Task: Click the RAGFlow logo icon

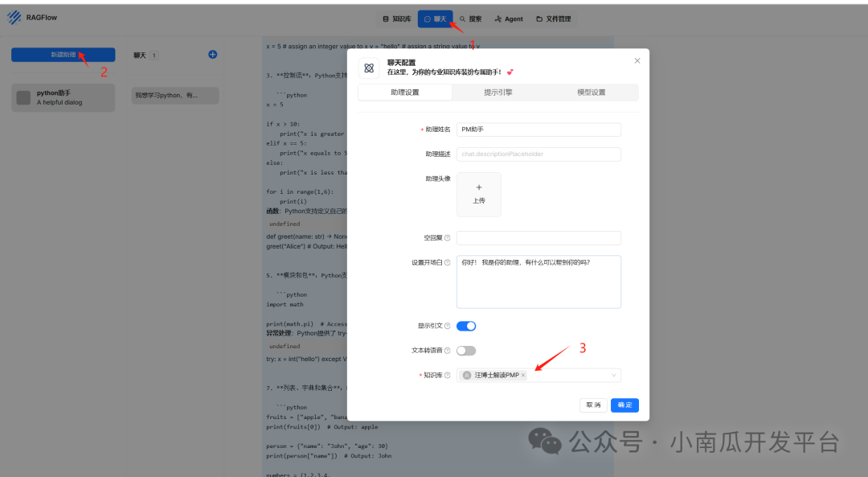Action: coord(14,18)
